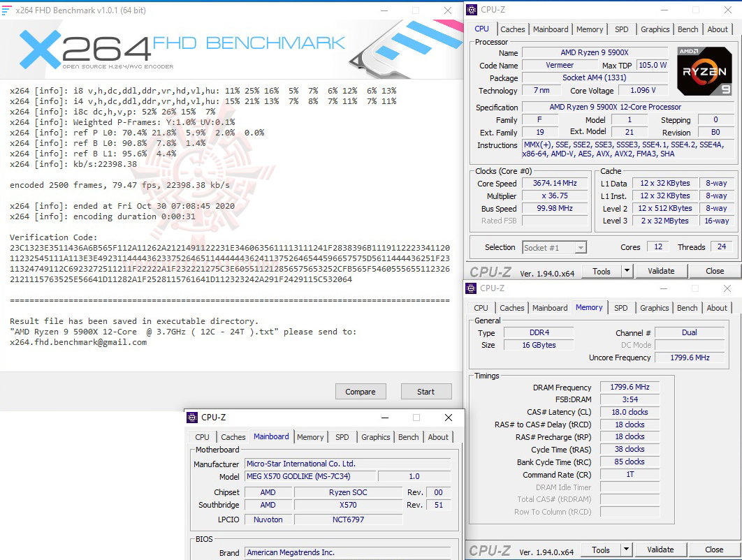
Task: Open Tools dropdown arrow in Memory CPU-Z window
Action: (x=626, y=550)
